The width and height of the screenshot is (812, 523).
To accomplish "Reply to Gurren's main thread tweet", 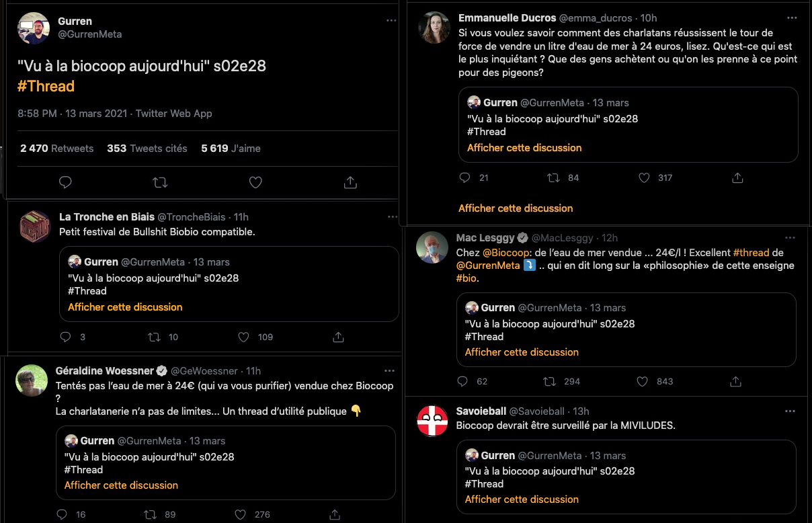I will pos(65,182).
